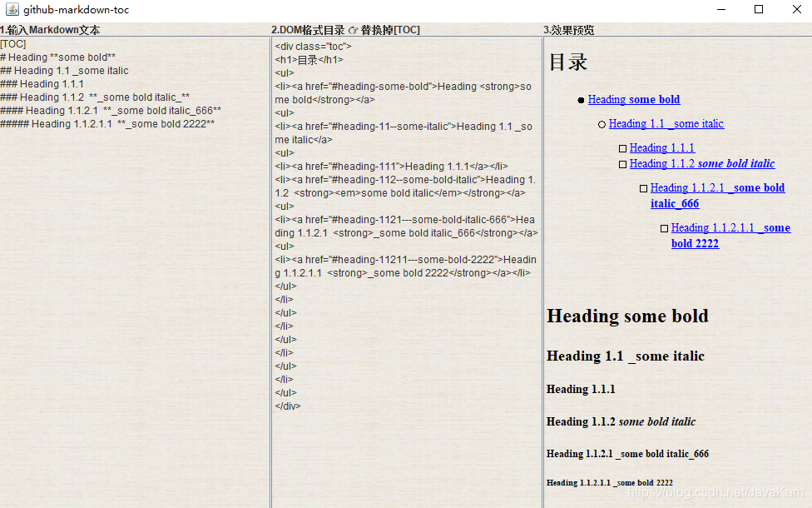The height and width of the screenshot is (508, 812).
Task: Click the '# Heading **some bold**' input line
Action: 58,57
